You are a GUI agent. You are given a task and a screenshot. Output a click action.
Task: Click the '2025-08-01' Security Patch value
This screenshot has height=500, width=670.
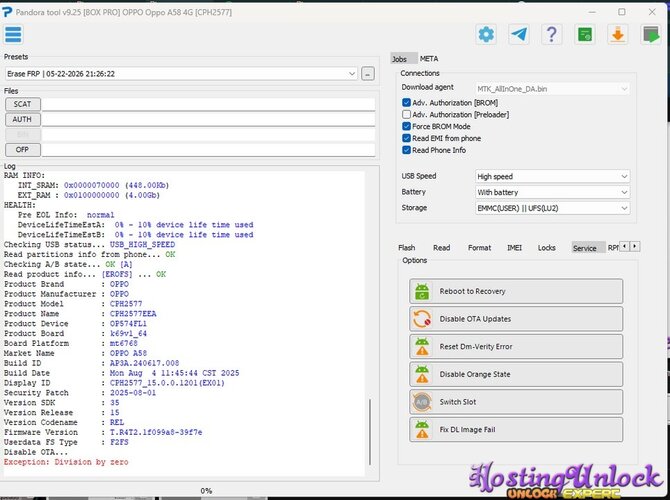point(133,393)
